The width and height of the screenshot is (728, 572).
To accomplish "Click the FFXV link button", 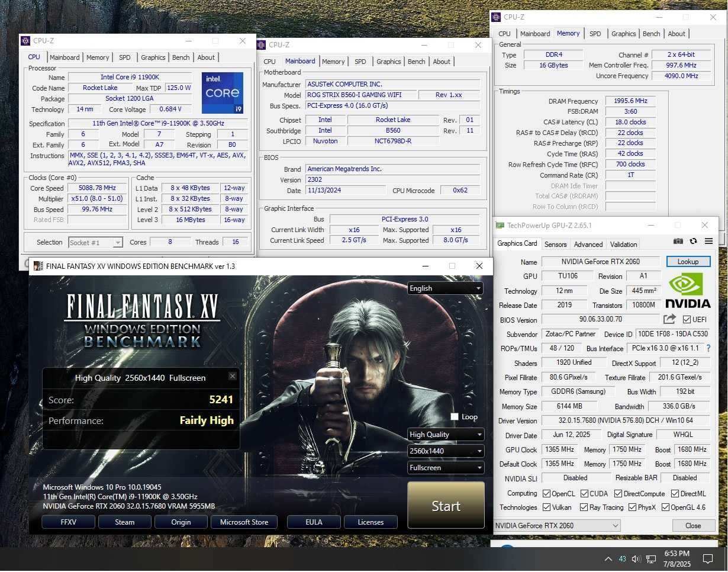I will tap(69, 522).
